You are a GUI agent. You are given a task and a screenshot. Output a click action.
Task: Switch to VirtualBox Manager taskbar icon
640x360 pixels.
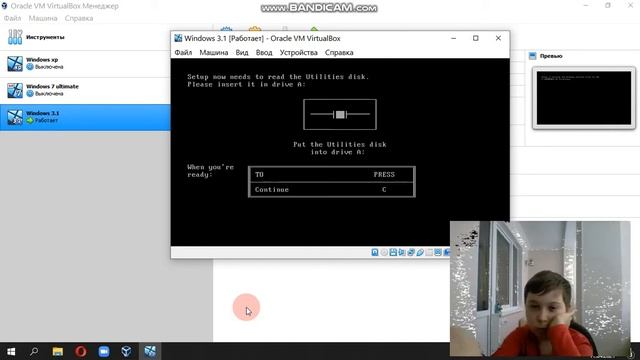pos(127,351)
